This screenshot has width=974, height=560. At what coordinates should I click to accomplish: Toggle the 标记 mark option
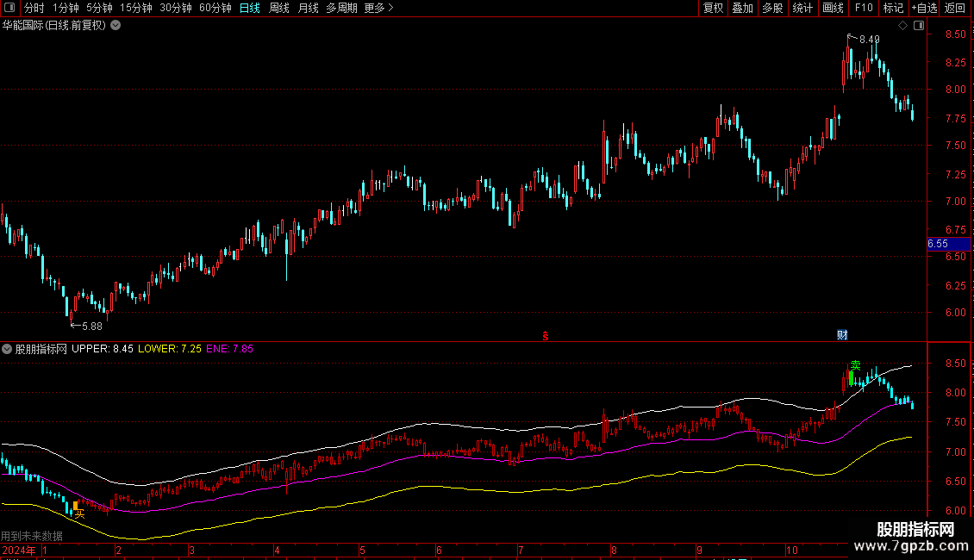tap(892, 8)
